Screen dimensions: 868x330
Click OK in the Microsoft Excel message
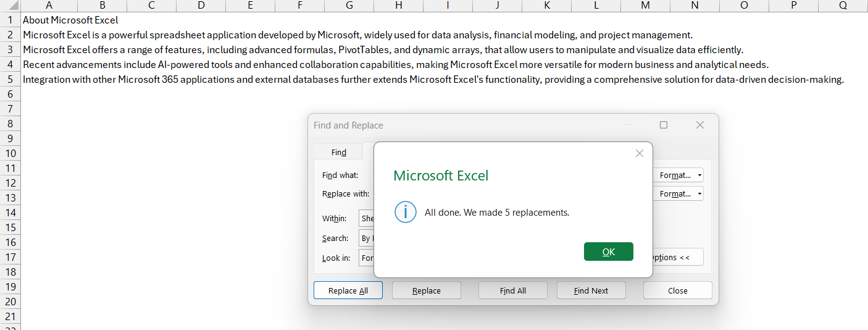pos(608,252)
